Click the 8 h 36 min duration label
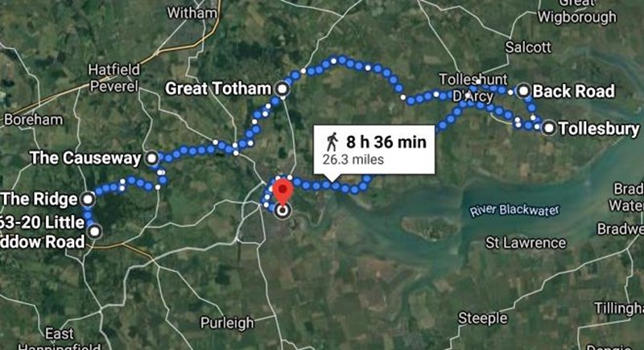 click(x=386, y=142)
